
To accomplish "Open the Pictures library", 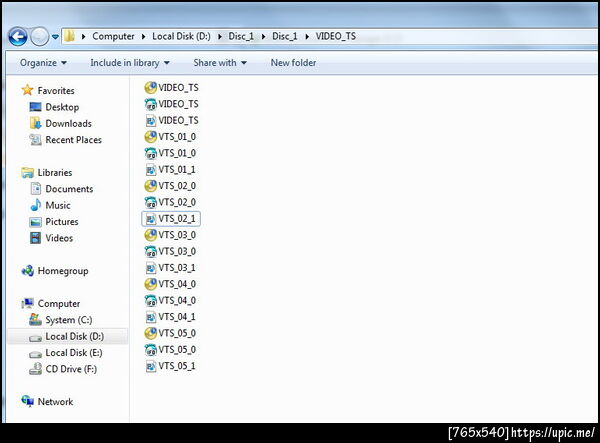I will click(x=62, y=222).
